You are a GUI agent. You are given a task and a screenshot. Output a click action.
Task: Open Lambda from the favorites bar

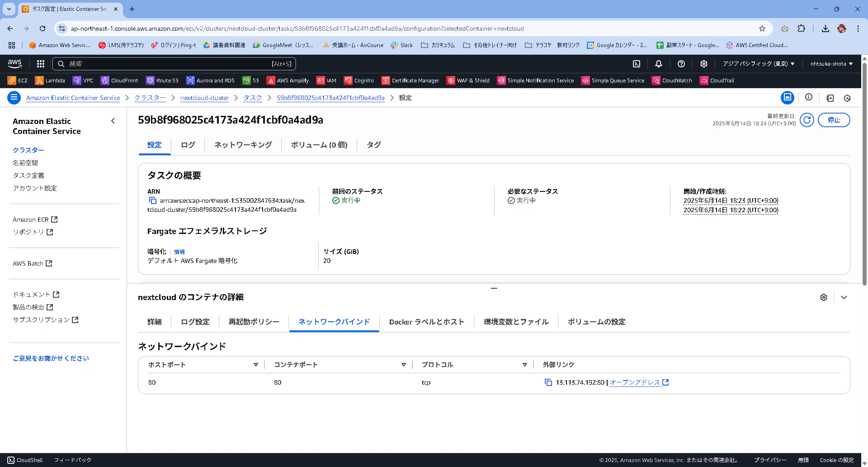click(x=50, y=81)
